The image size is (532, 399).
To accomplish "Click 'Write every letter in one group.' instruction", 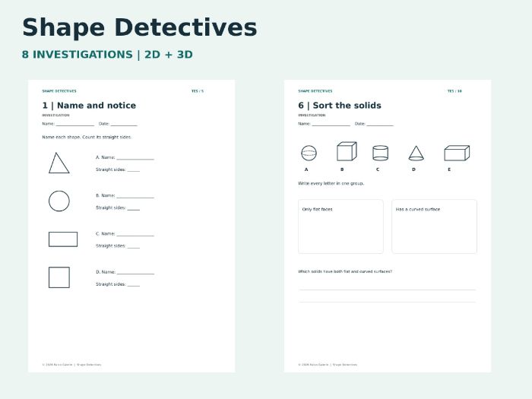I will click(x=331, y=183).
